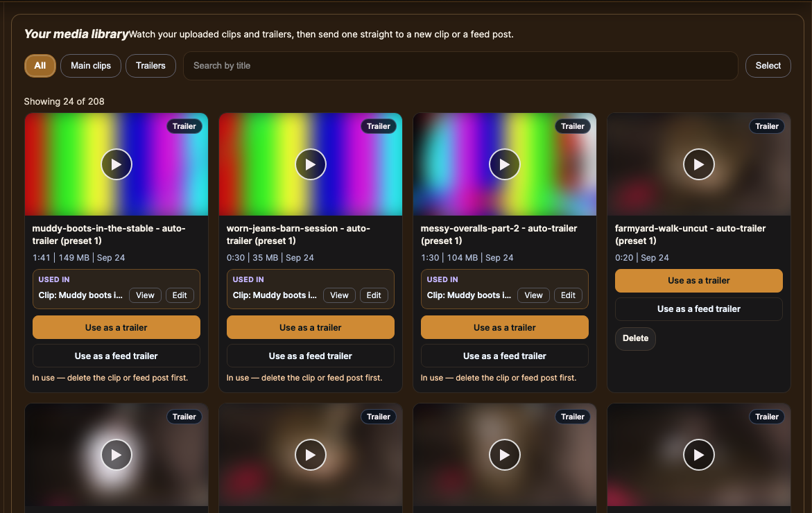
Task: View the clip using muddy-boots-in-the-stable trailer
Action: point(145,295)
